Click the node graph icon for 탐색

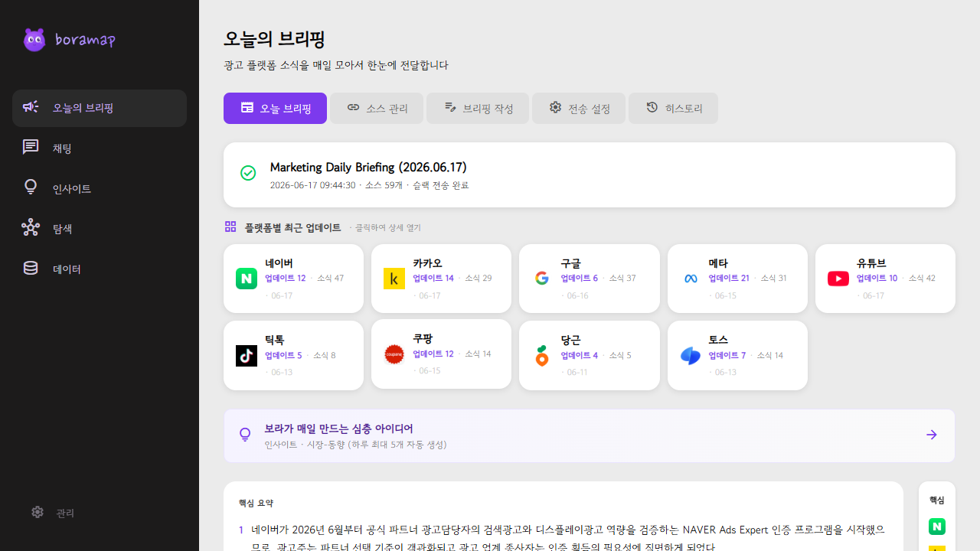(31, 227)
